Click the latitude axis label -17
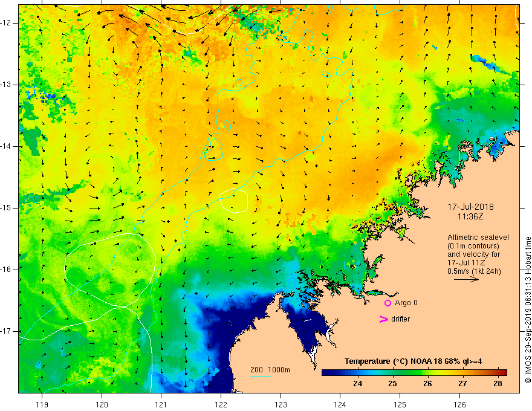 [x=7, y=331]
